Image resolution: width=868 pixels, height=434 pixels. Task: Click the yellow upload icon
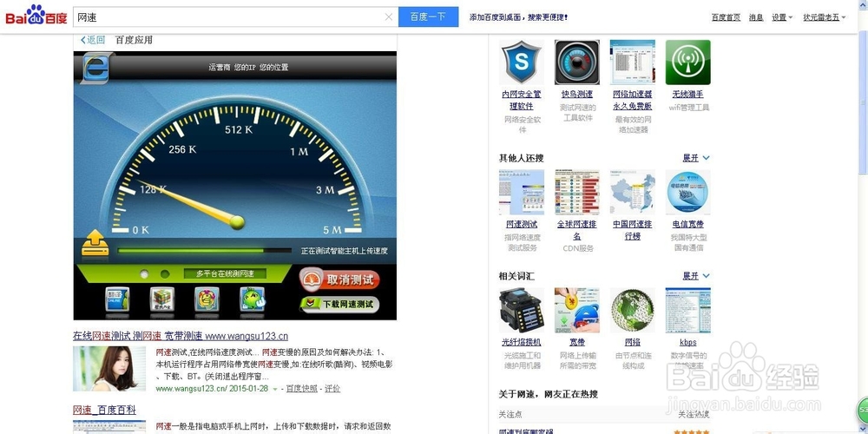click(95, 244)
